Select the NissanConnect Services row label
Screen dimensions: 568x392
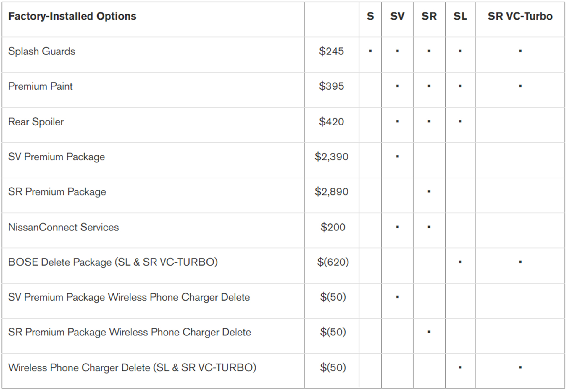pyautogui.click(x=63, y=227)
